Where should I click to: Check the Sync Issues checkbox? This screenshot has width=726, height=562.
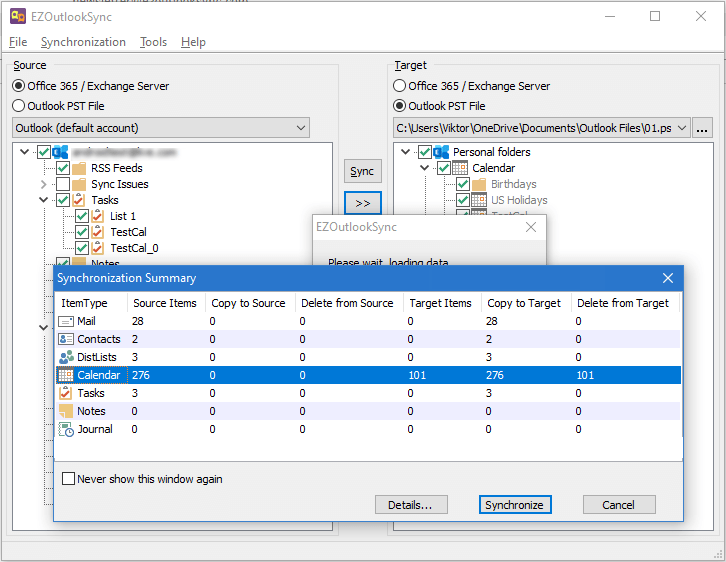(63, 184)
